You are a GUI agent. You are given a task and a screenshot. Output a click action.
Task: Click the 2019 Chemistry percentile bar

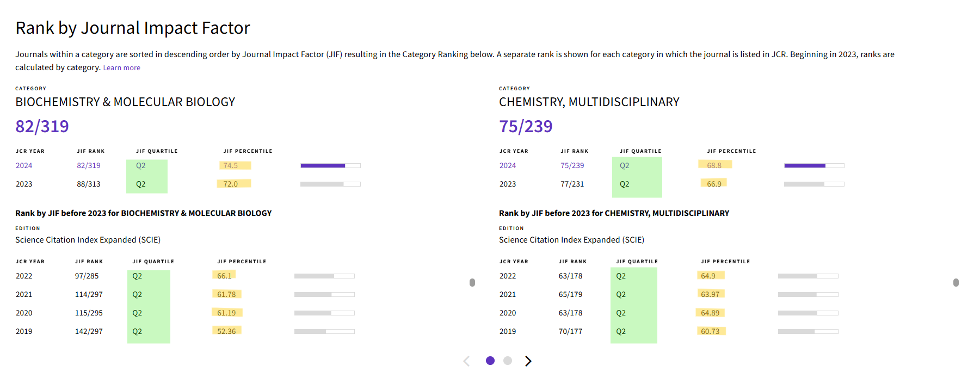tap(808, 331)
